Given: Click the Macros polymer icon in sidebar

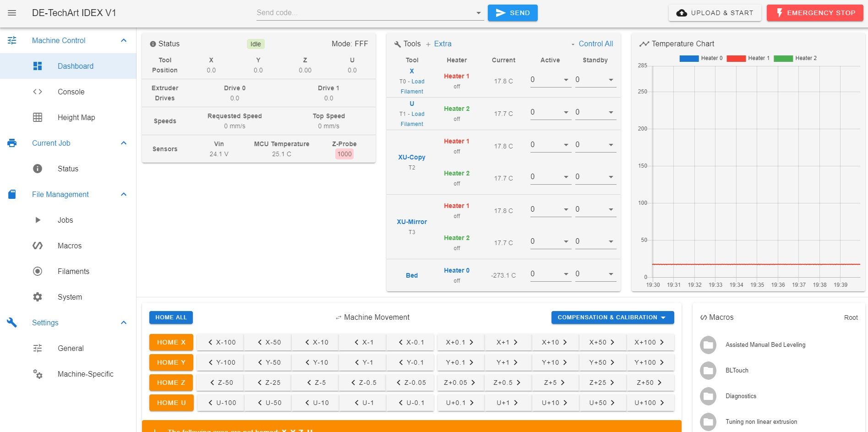Looking at the screenshot, I should [38, 246].
